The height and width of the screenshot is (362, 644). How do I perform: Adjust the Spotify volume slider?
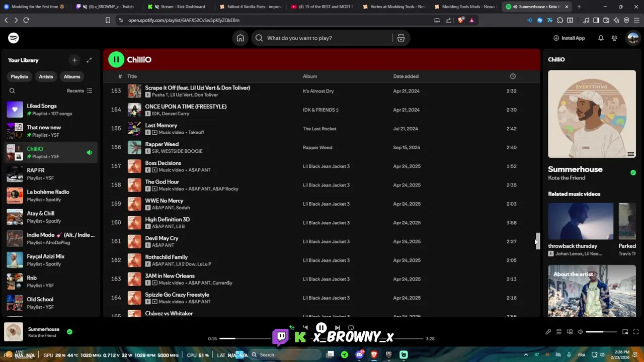coord(601,332)
